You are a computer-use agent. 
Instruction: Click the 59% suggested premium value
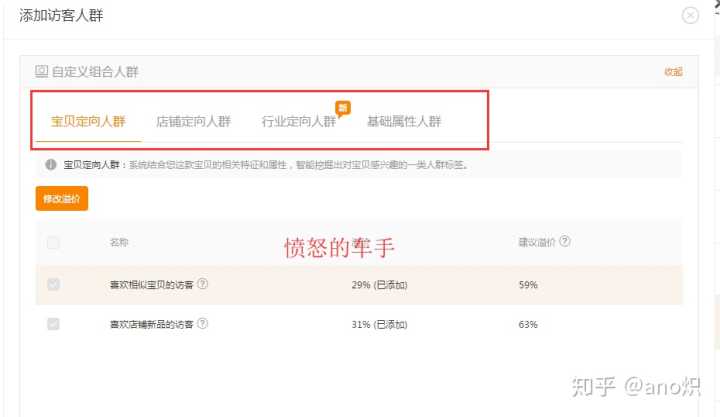528,285
